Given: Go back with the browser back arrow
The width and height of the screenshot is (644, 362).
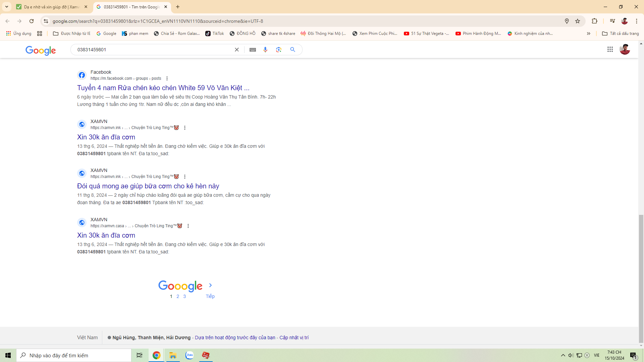Looking at the screenshot, I should (x=7, y=21).
